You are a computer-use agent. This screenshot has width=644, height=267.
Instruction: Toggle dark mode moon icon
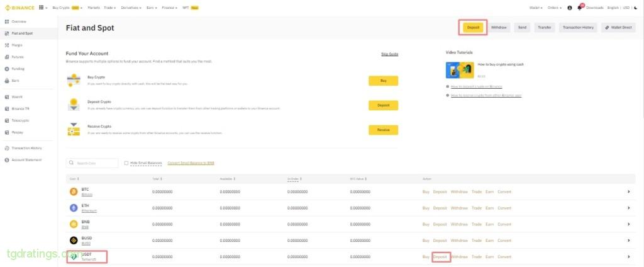click(x=636, y=8)
